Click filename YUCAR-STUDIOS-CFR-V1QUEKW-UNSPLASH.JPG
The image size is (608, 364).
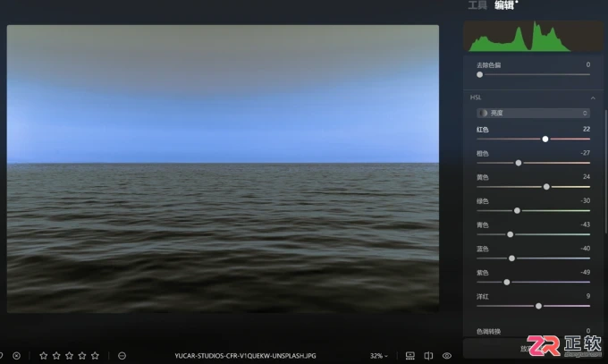(245, 356)
